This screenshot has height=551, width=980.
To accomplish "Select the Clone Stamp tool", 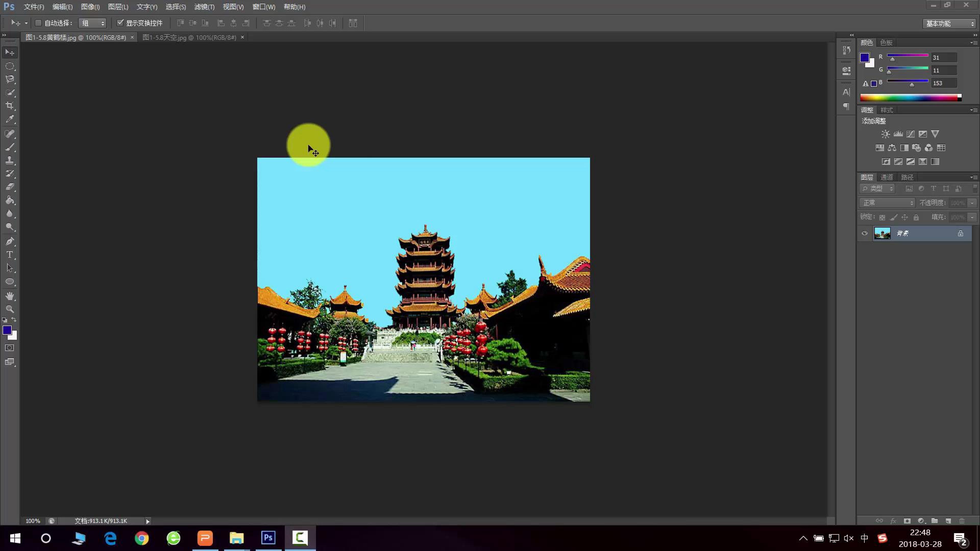I will 10,160.
